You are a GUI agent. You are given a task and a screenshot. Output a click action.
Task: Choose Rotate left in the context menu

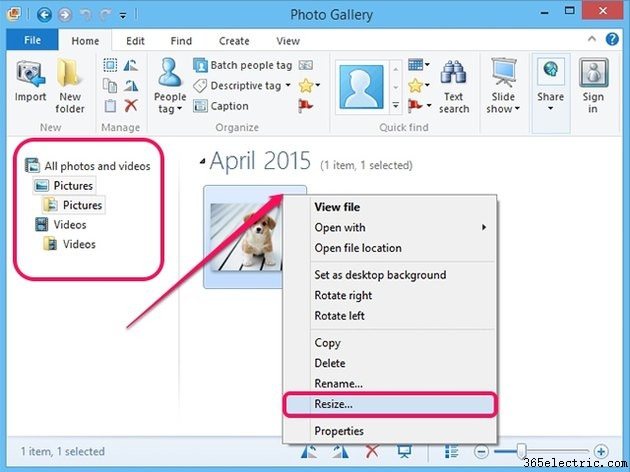(x=390, y=316)
